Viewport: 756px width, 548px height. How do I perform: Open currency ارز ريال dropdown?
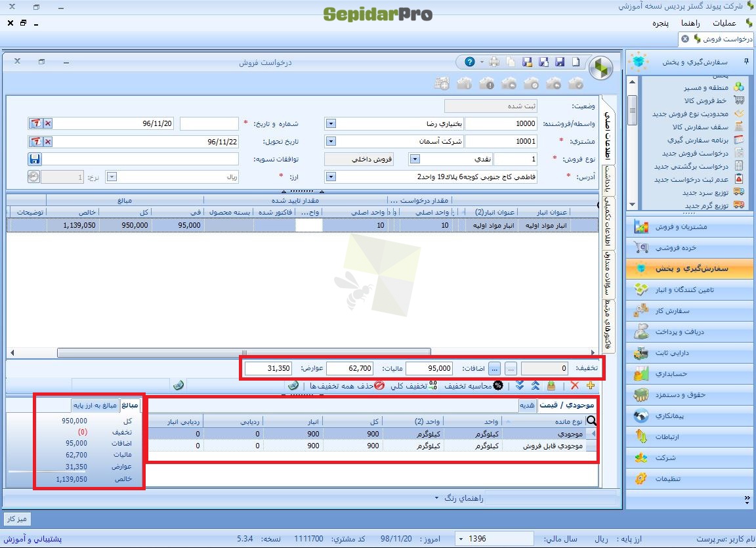(x=112, y=177)
